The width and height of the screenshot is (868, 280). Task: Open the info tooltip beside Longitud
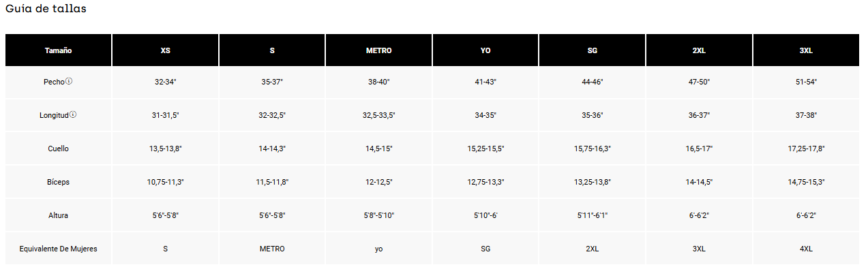click(x=73, y=115)
